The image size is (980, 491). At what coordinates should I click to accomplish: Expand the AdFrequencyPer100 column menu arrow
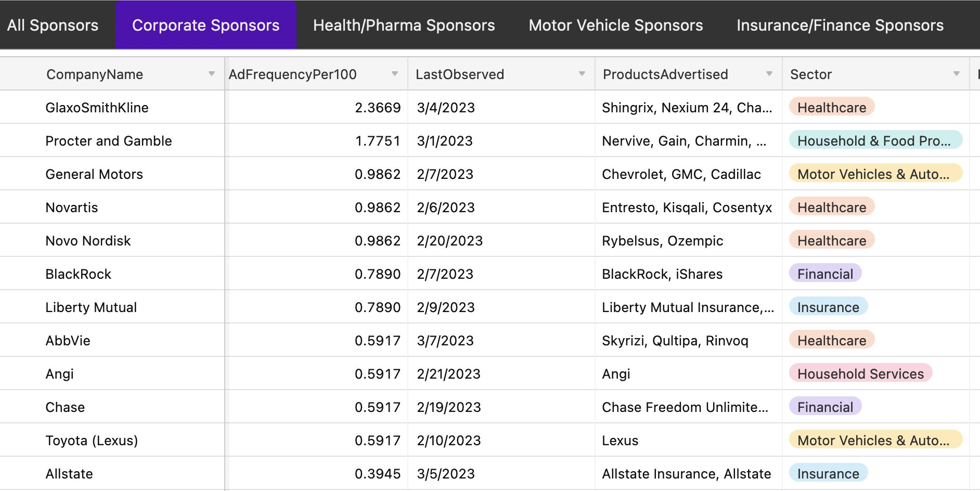395,74
